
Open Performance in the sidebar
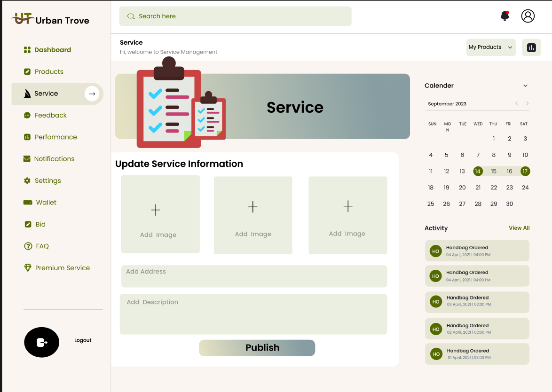[x=55, y=137]
